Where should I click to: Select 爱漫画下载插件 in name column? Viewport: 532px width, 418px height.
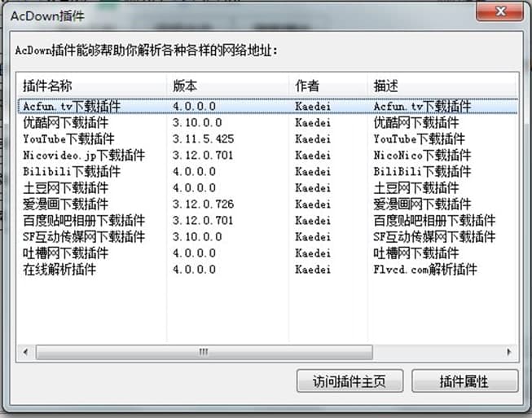[65, 204]
